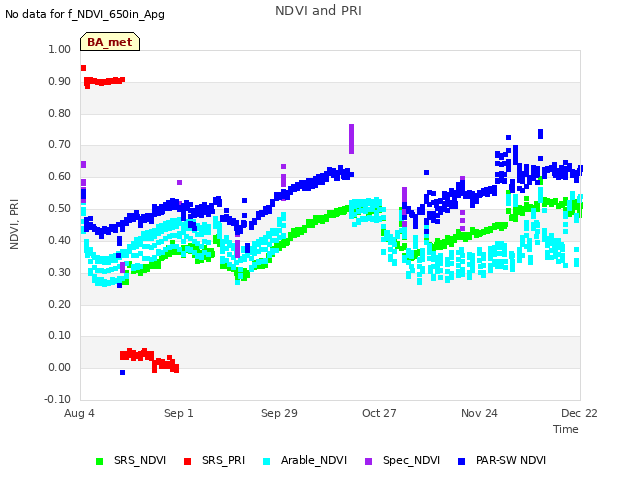Click the lone blue point below 0.00

coord(122,372)
